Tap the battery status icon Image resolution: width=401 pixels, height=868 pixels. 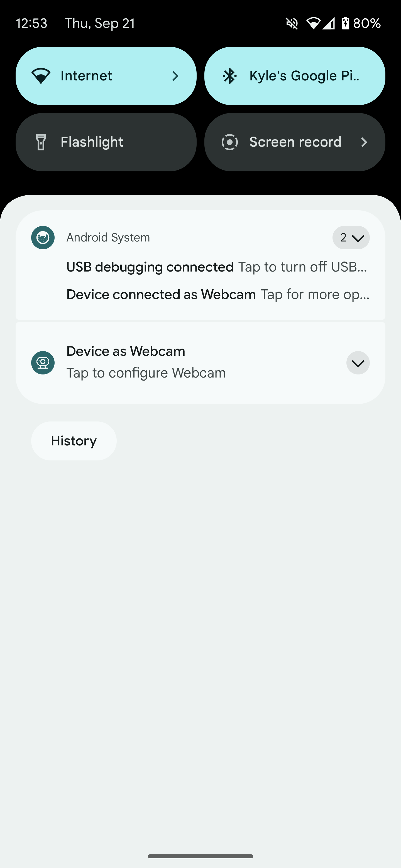click(x=345, y=23)
